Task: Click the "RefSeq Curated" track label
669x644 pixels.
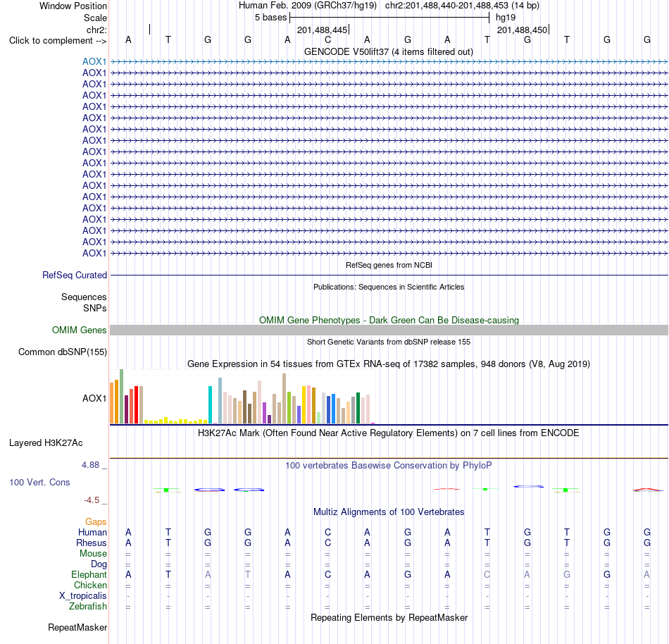Action: pos(75,275)
